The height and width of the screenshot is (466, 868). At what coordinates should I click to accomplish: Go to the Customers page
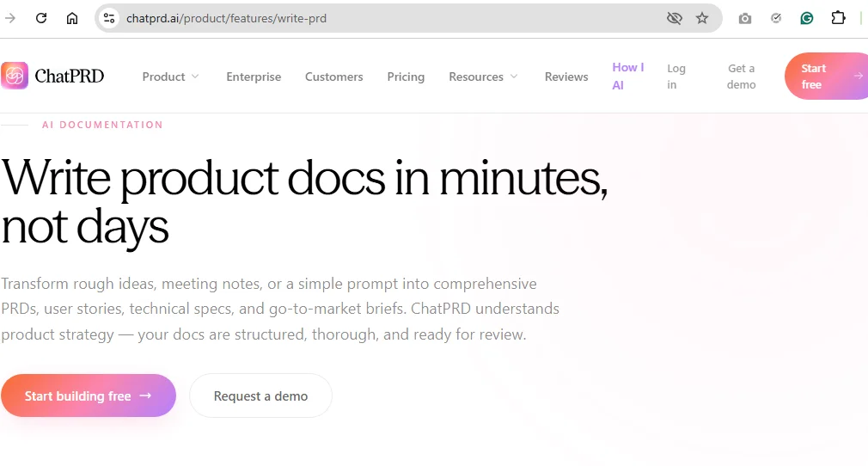click(x=333, y=77)
